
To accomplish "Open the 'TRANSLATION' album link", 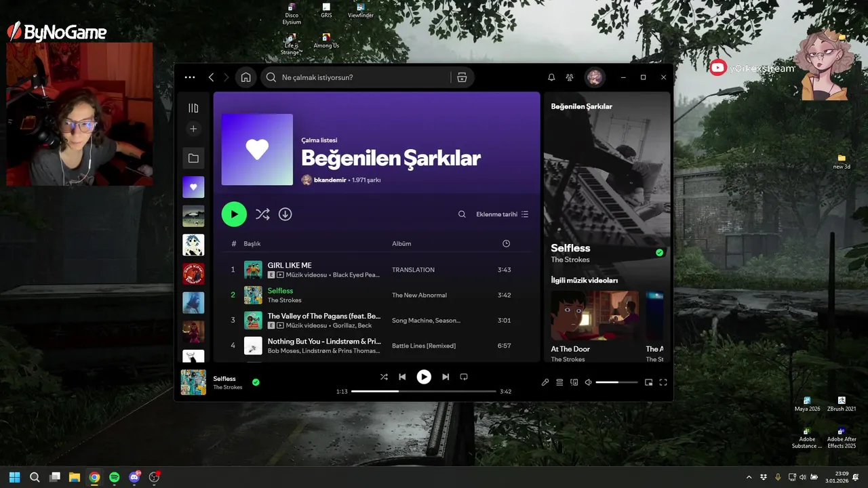I will click(413, 270).
